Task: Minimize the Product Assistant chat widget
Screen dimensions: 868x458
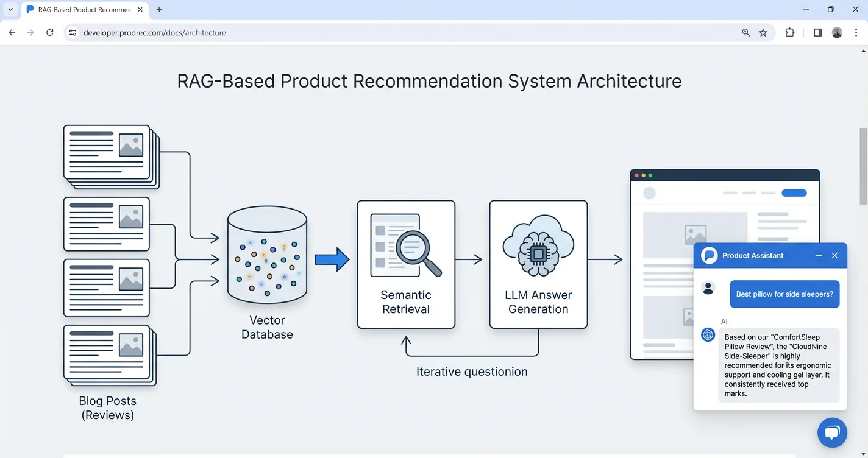Action: pos(819,256)
